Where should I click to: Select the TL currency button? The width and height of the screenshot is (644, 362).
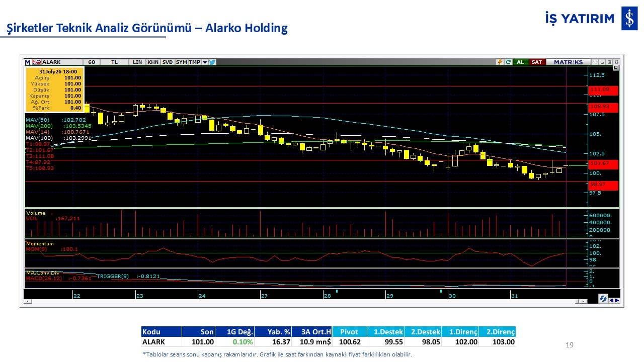click(x=114, y=62)
